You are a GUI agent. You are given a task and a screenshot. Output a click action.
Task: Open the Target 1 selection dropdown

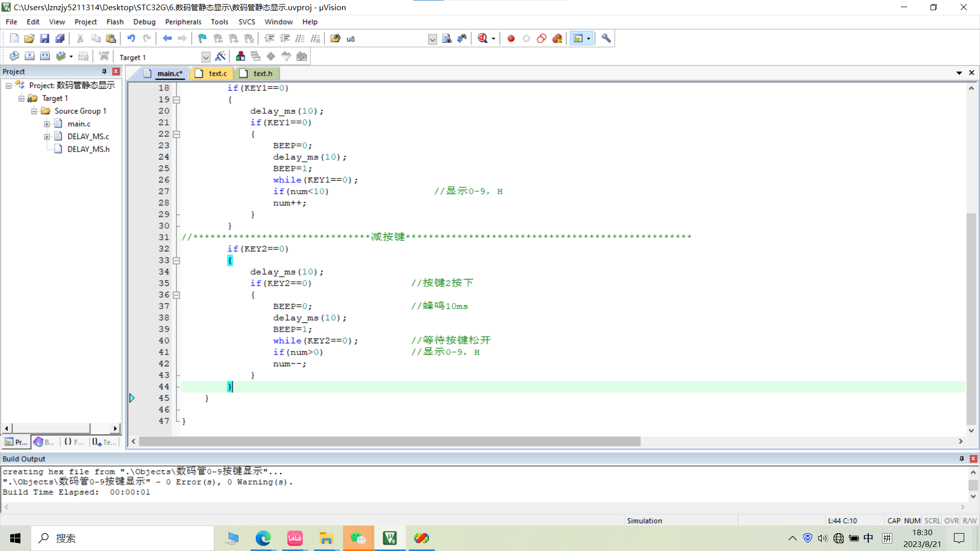pyautogui.click(x=206, y=57)
